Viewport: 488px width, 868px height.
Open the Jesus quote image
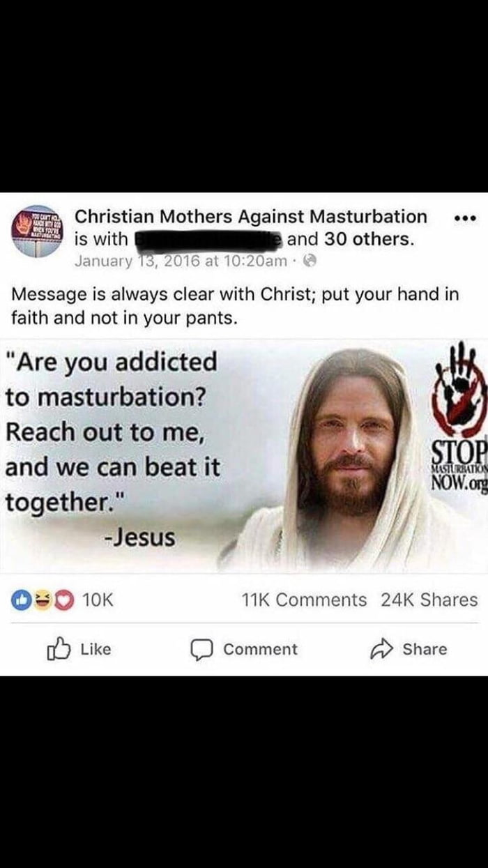pos(244,455)
